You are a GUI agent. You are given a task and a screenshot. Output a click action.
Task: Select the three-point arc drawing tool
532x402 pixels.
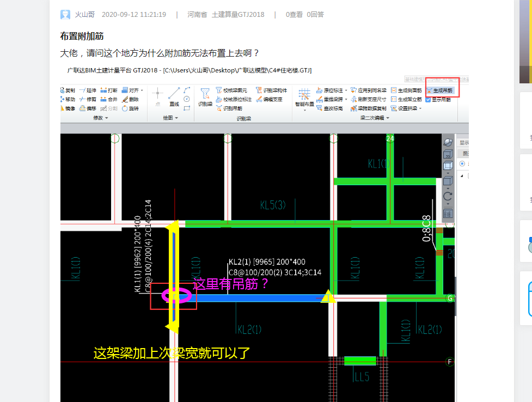(x=187, y=90)
